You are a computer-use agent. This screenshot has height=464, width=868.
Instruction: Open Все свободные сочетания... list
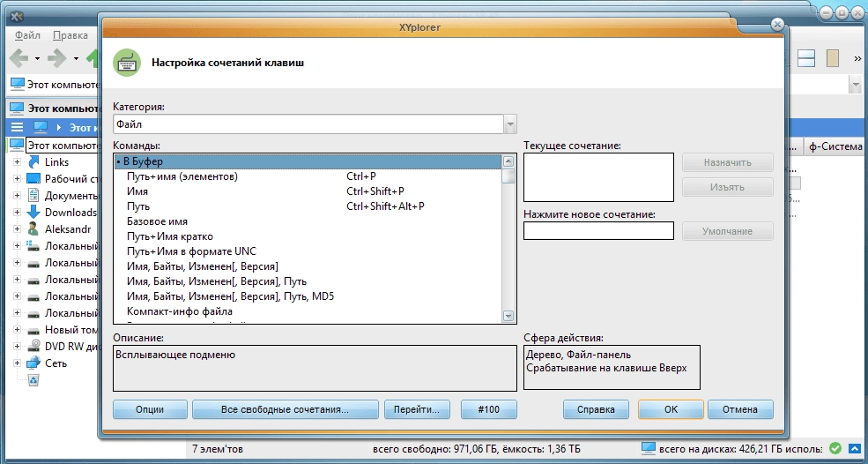[286, 409]
